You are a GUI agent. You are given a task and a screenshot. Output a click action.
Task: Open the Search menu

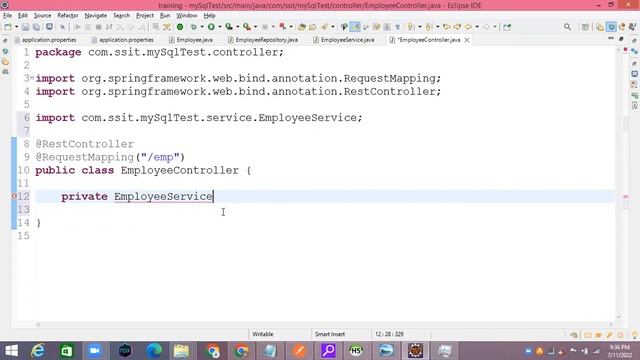tap(121, 16)
